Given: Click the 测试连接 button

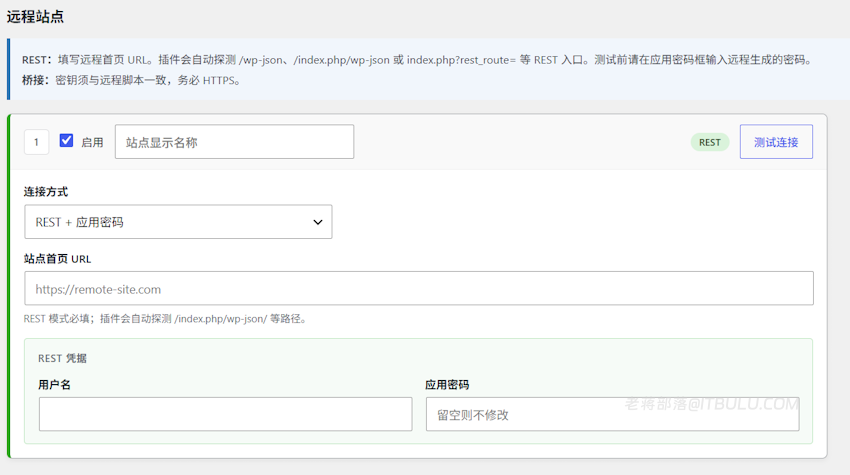Looking at the screenshot, I should click(776, 142).
